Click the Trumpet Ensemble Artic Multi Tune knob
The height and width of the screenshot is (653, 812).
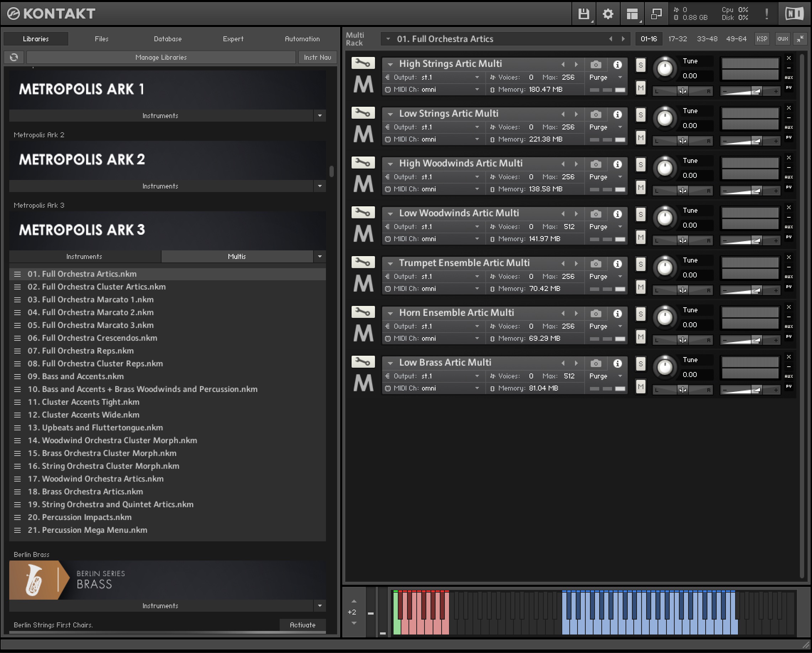(x=665, y=267)
